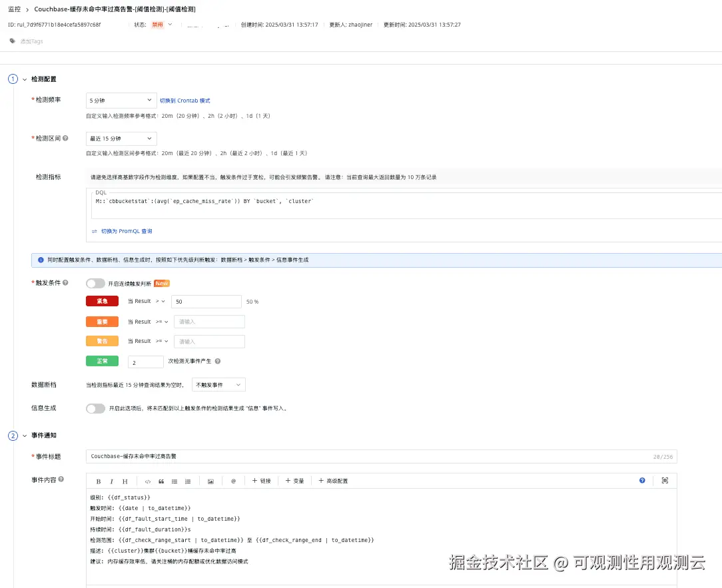Click the green 正常 severity label
722x588 pixels.
(x=102, y=362)
